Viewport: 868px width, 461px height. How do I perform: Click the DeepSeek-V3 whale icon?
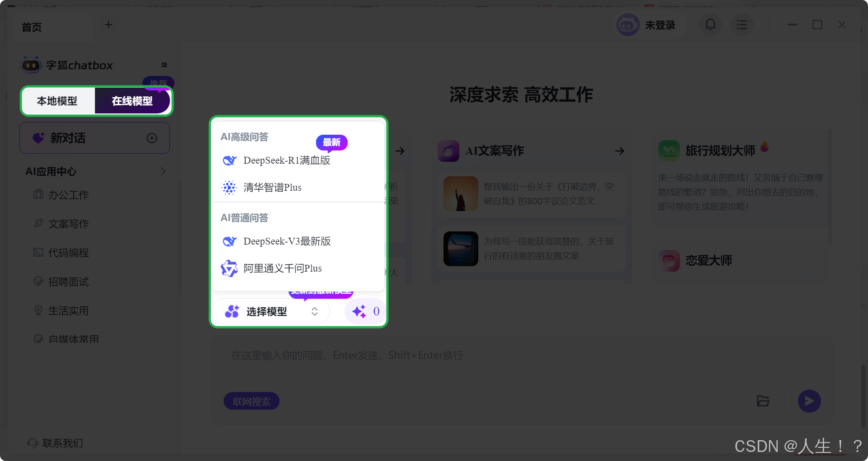[x=230, y=241]
